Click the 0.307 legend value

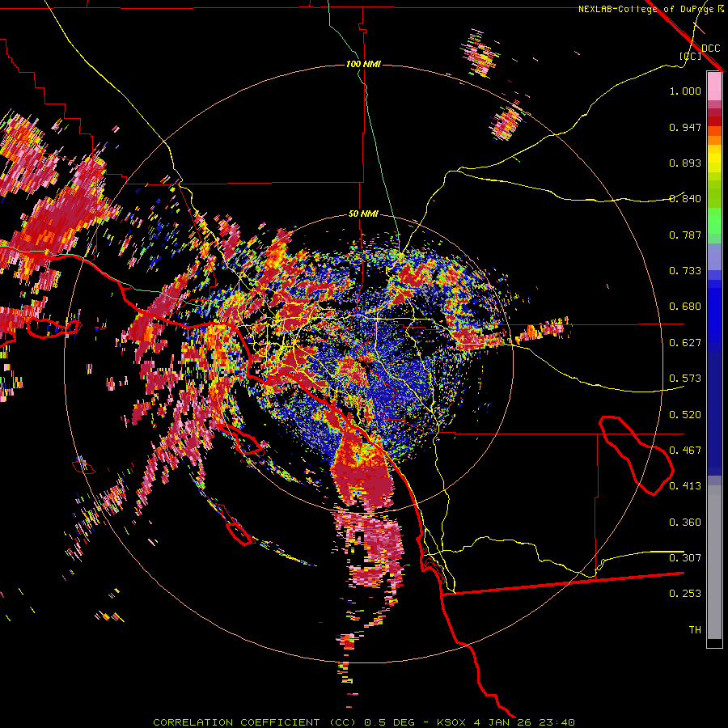[685, 558]
